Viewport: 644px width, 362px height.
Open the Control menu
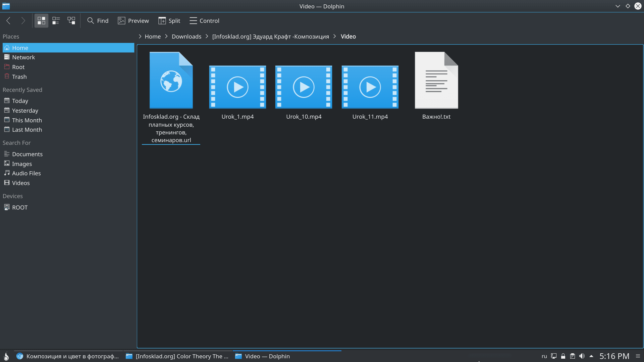[x=204, y=21]
